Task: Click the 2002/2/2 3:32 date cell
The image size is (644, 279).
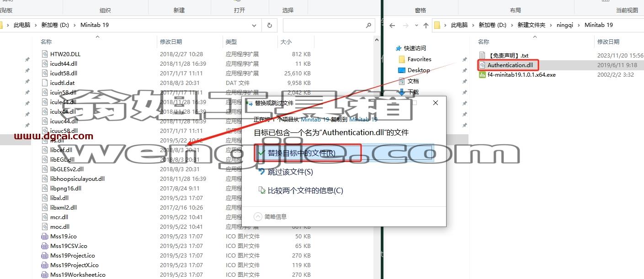Action: tap(616, 74)
